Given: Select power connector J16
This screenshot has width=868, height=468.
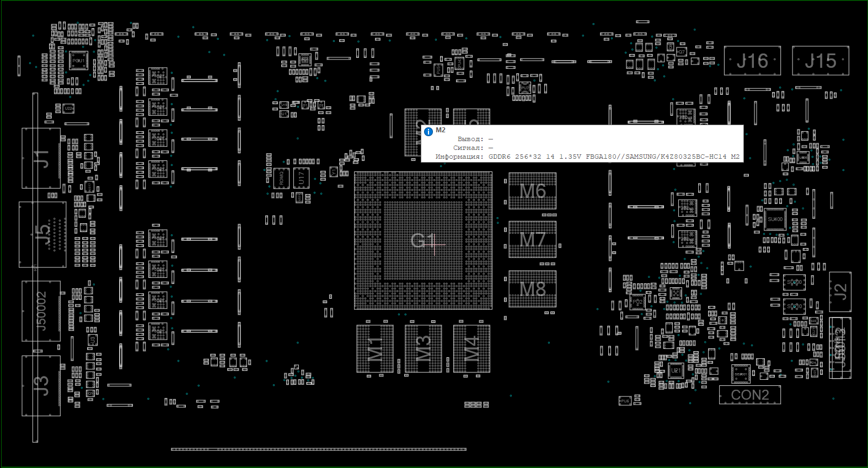Looking at the screenshot, I should (752, 61).
